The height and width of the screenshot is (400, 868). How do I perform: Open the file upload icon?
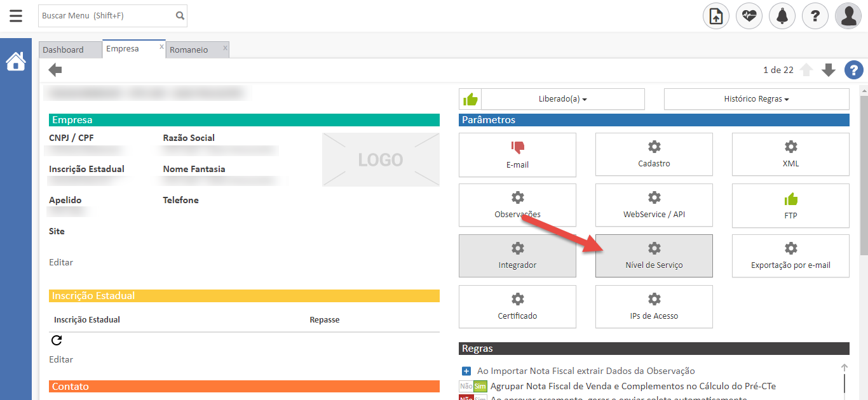[716, 16]
